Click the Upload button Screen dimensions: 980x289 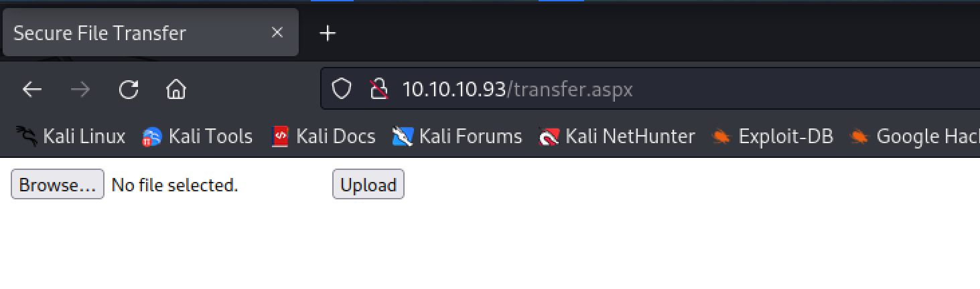point(368,185)
